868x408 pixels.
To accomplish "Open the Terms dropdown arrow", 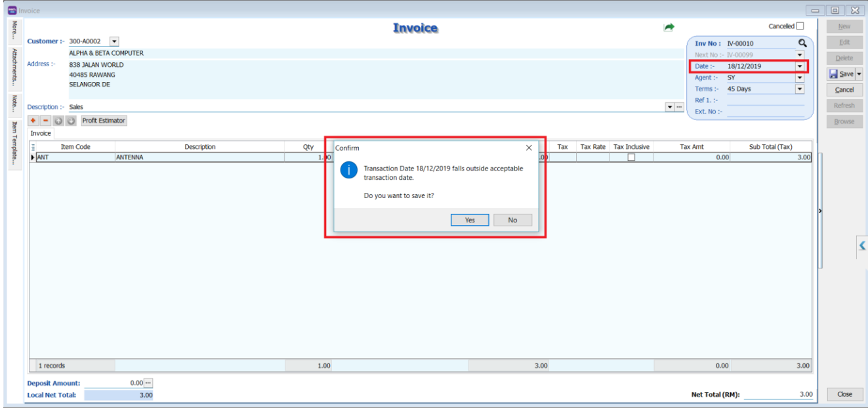I will (799, 89).
